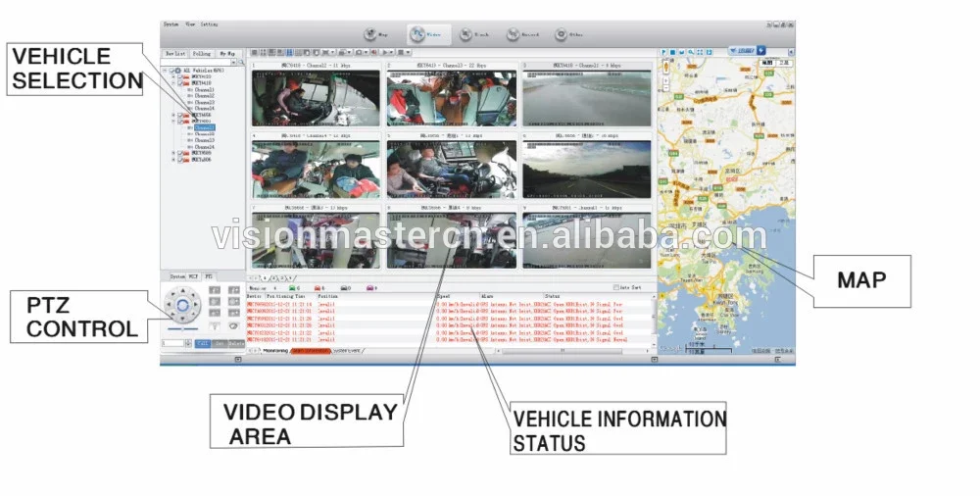Select video pane 3 showing rainy road
Screen dimensions: 980x496
coord(586,98)
